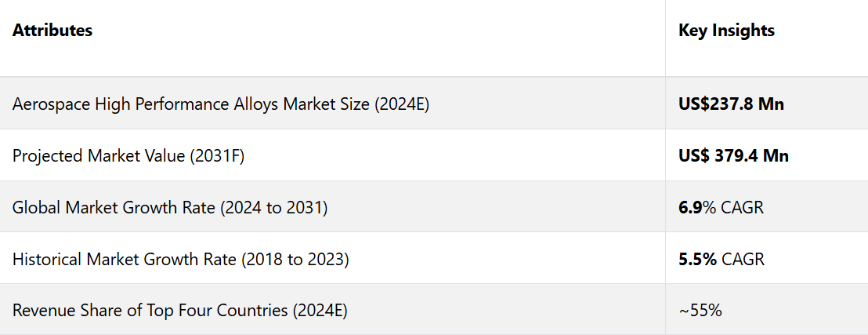Select the Global Market Growth Rate label

(170, 207)
